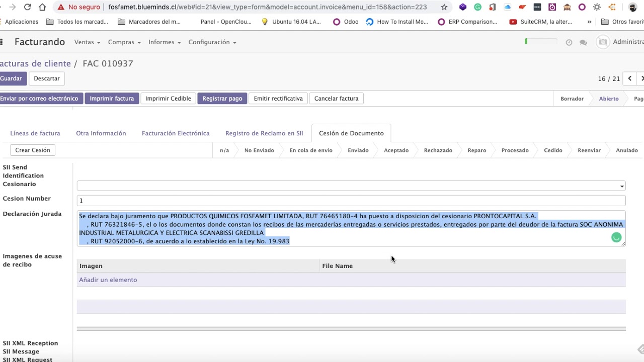Switch to Registro de Reclamo en SII tab
644x362 pixels.
(264, 133)
